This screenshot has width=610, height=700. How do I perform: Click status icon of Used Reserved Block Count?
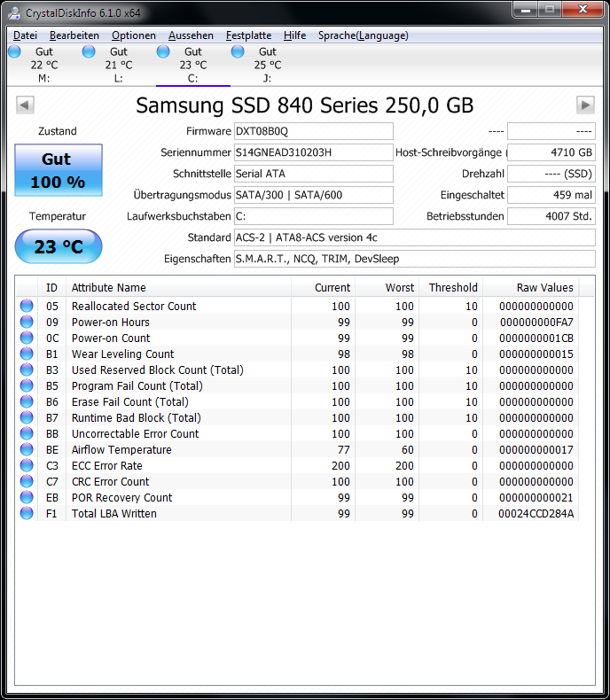click(27, 369)
